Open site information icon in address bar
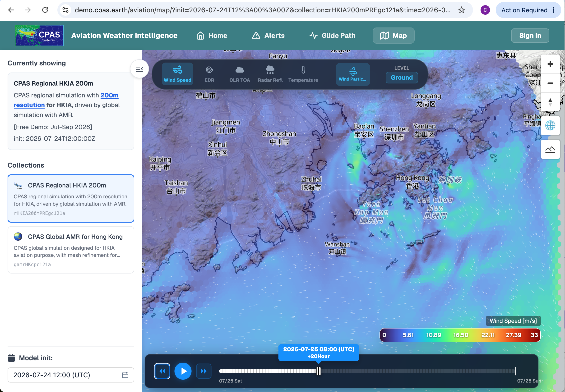Image resolution: width=565 pixels, height=392 pixels. pyautogui.click(x=65, y=10)
